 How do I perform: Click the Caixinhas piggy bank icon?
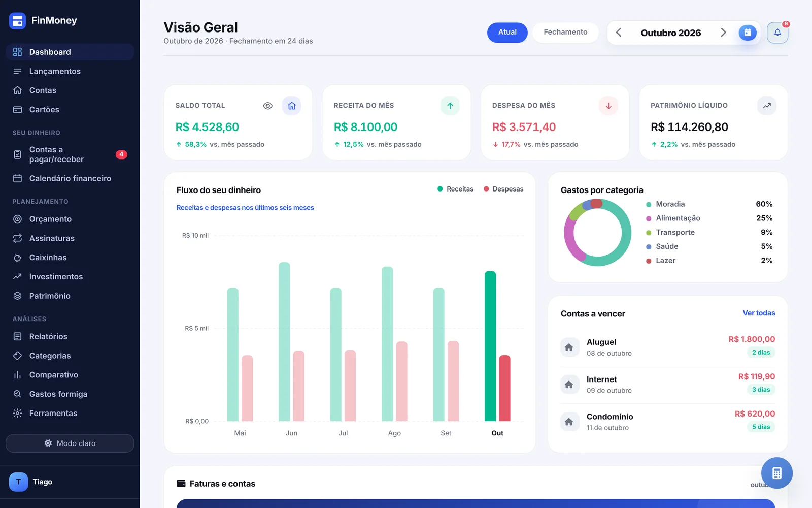click(17, 258)
